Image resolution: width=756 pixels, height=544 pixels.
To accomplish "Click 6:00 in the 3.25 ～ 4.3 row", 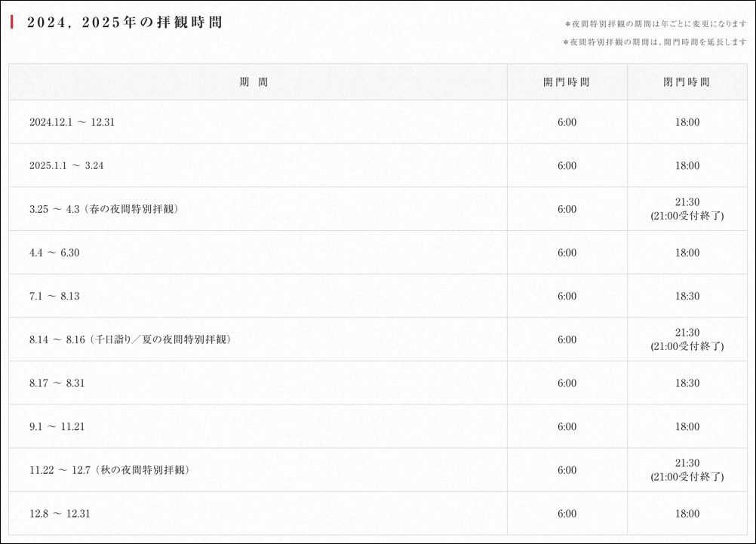I will point(567,209).
